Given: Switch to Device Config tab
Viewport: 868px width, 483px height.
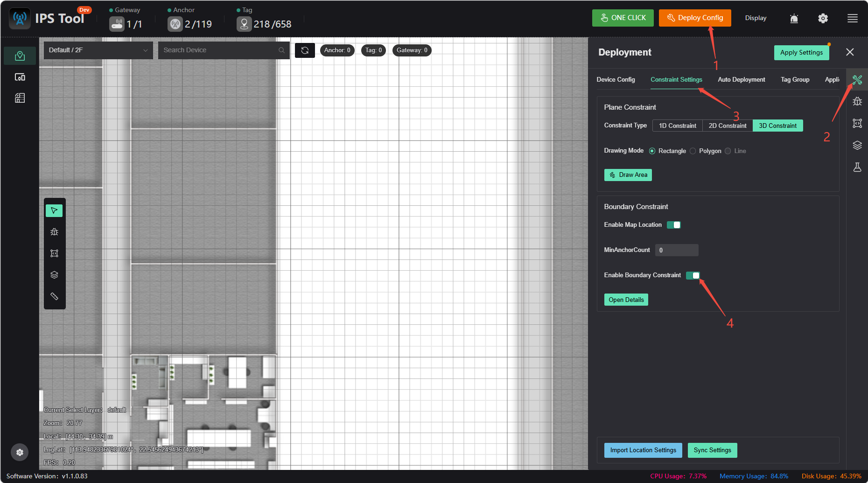Looking at the screenshot, I should pos(616,80).
